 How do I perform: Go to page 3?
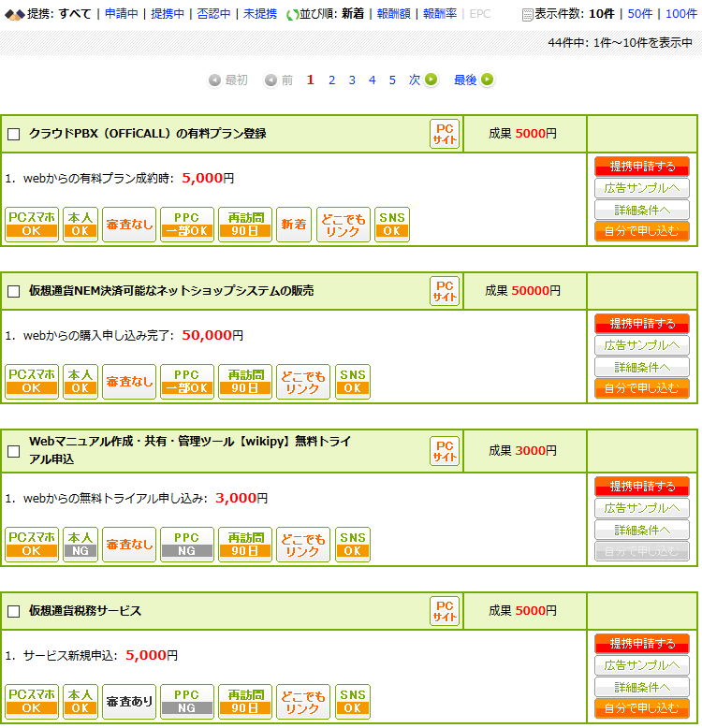352,80
